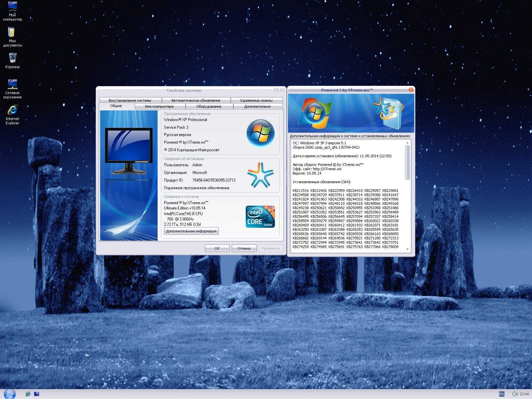Click the install date 11.05.2014 (22:50) line
This screenshot has height=399, width=532.
(342, 156)
